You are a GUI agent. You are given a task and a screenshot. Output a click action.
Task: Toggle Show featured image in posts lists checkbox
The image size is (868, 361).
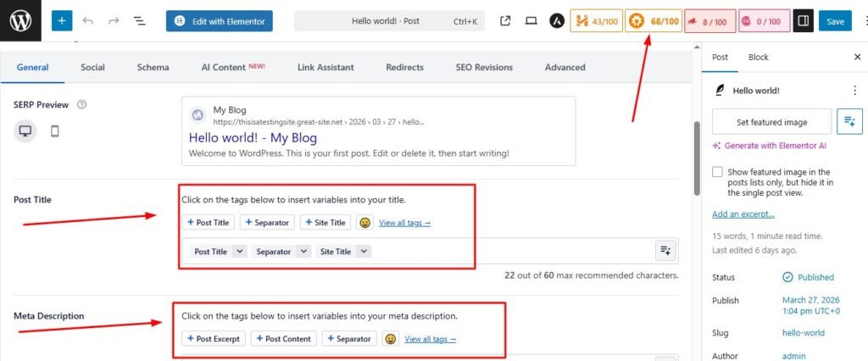coord(717,172)
